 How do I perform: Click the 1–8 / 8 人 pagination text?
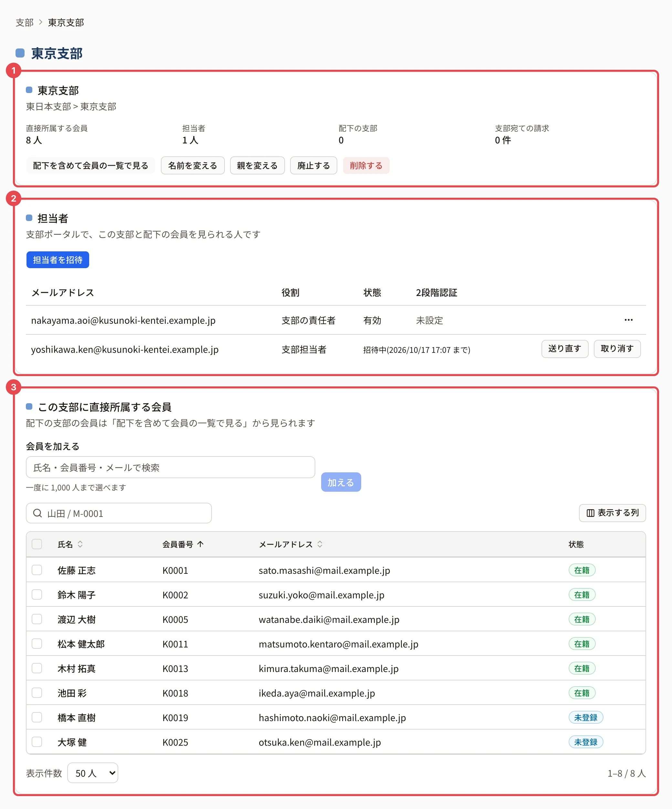(x=626, y=773)
